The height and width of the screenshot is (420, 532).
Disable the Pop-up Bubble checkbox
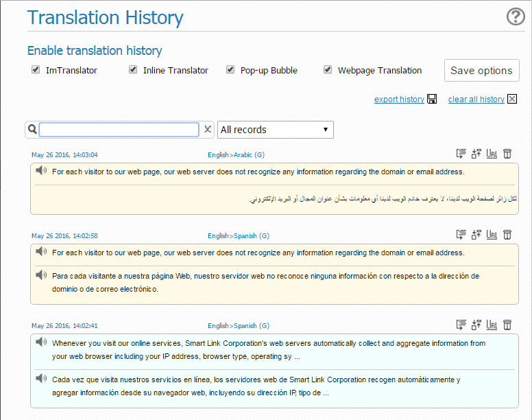[x=230, y=69]
